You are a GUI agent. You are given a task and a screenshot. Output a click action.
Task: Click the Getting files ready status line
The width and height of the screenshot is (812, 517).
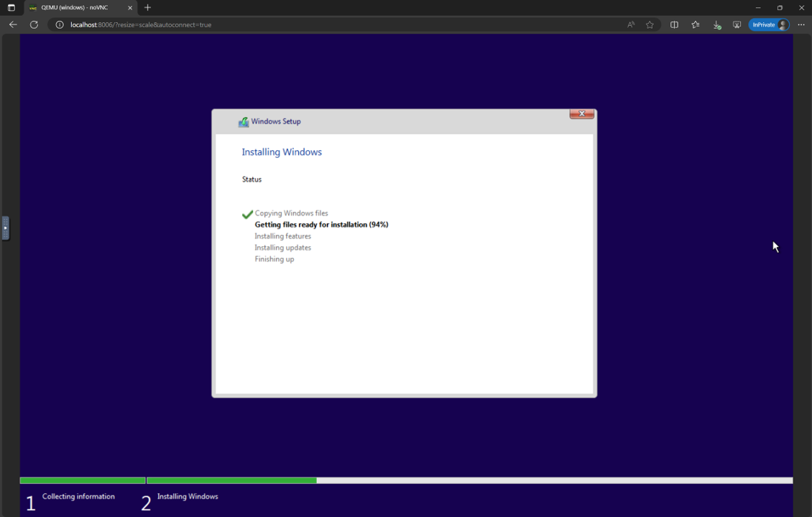coord(321,224)
